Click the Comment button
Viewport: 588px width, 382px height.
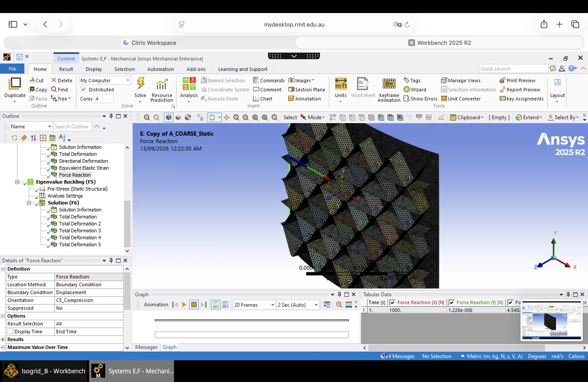click(267, 90)
